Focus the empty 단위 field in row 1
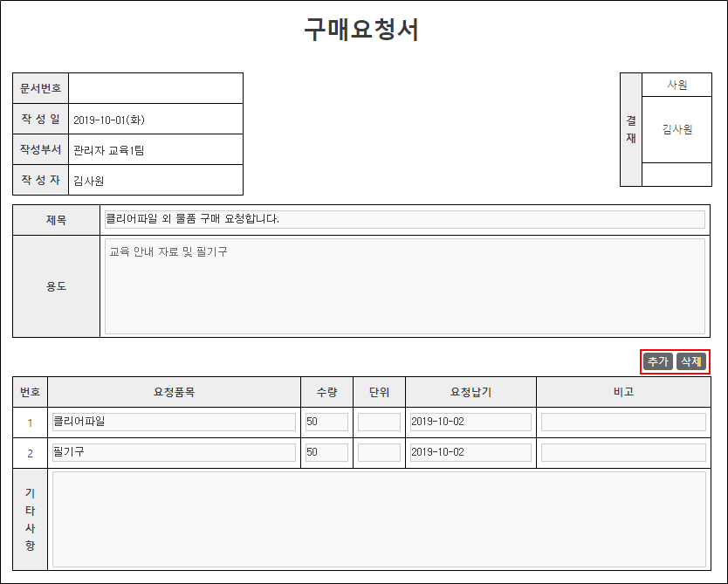 [x=379, y=423]
